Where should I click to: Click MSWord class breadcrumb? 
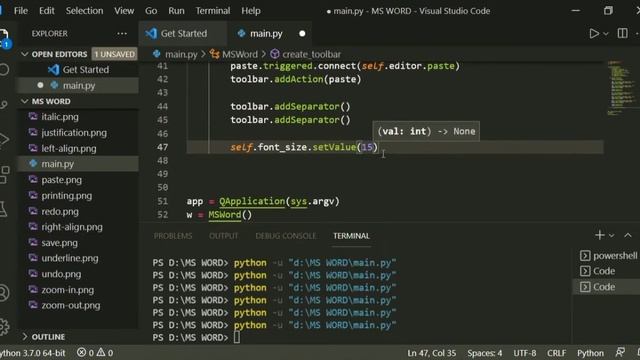(234, 54)
